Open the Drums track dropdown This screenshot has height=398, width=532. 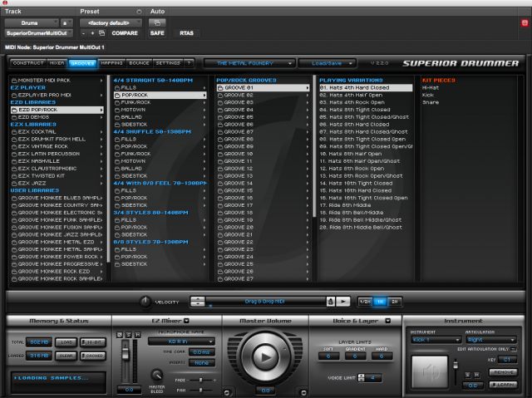coord(32,22)
